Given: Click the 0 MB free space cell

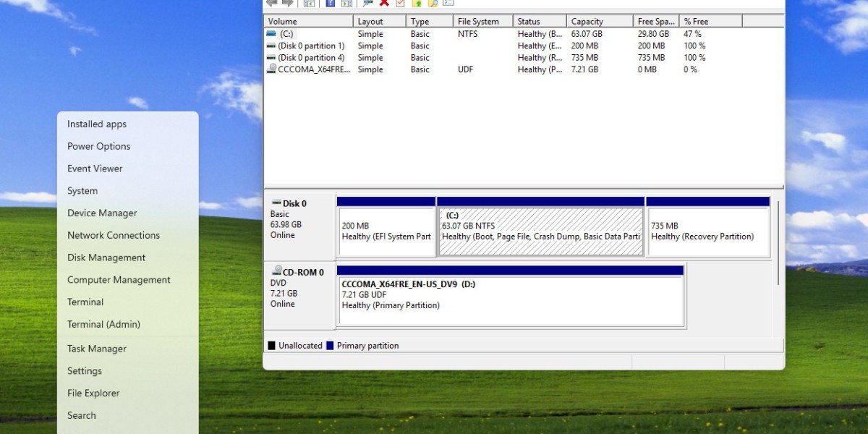Looking at the screenshot, I should [x=647, y=69].
